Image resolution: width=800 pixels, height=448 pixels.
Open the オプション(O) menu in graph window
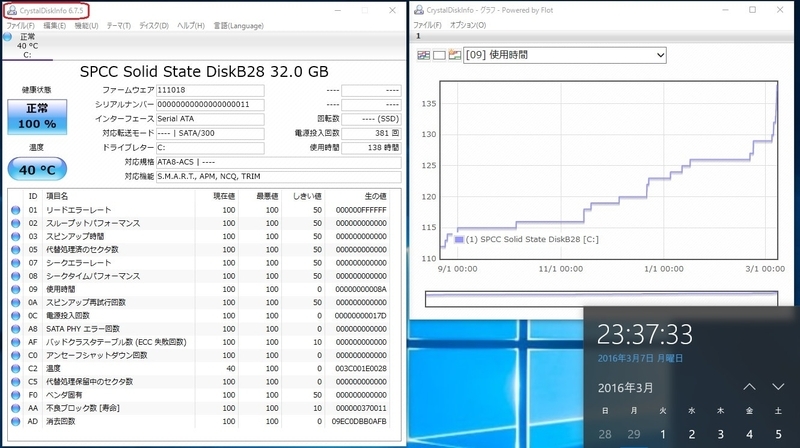(467, 25)
